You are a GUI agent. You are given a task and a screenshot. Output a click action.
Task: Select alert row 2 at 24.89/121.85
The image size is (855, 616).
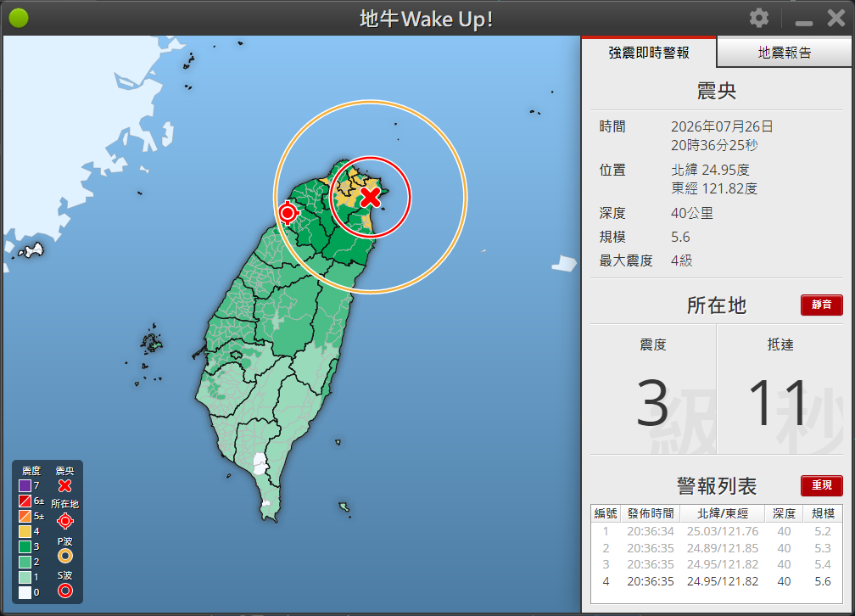point(717,548)
